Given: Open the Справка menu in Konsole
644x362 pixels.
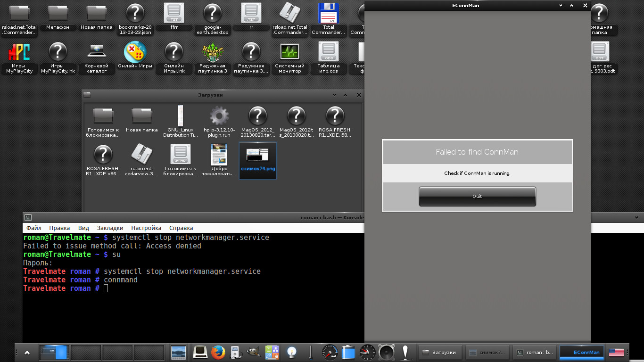Looking at the screenshot, I should point(181,228).
